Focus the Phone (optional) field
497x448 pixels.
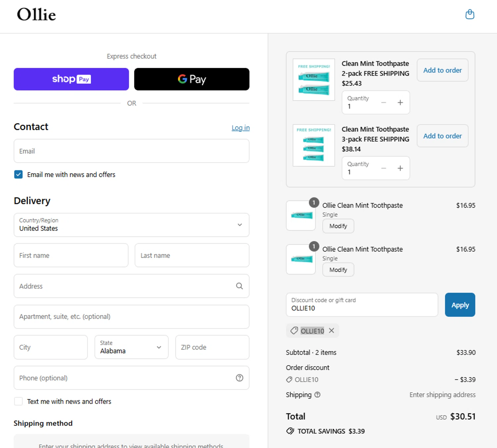(x=132, y=378)
